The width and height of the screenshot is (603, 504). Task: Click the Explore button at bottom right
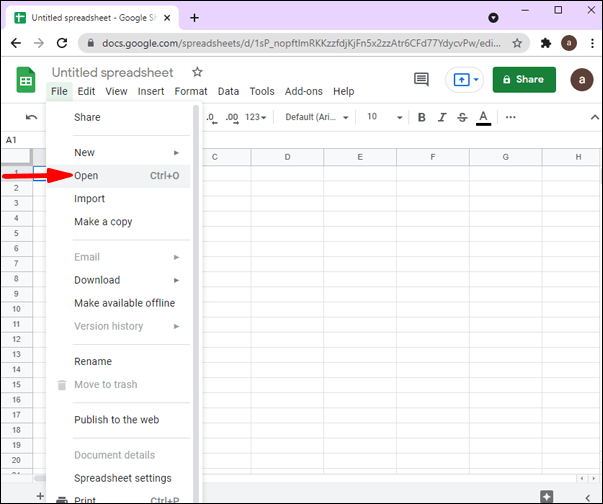pos(546,496)
